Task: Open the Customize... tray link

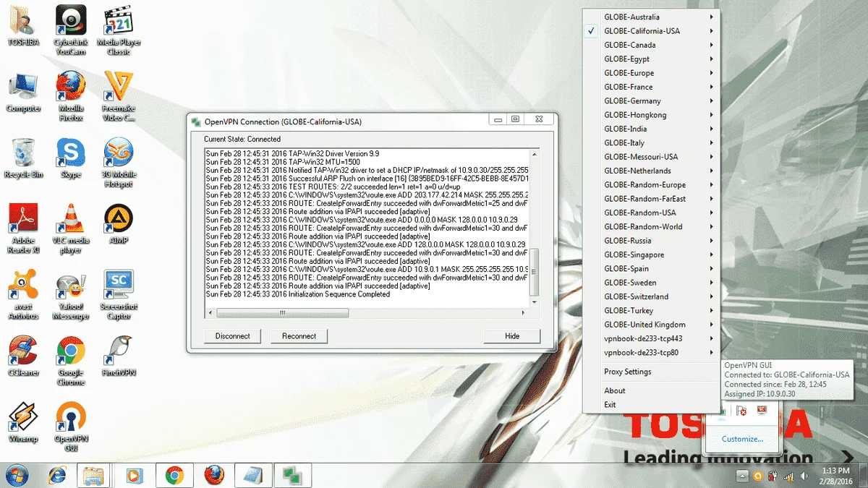Action: (742, 439)
